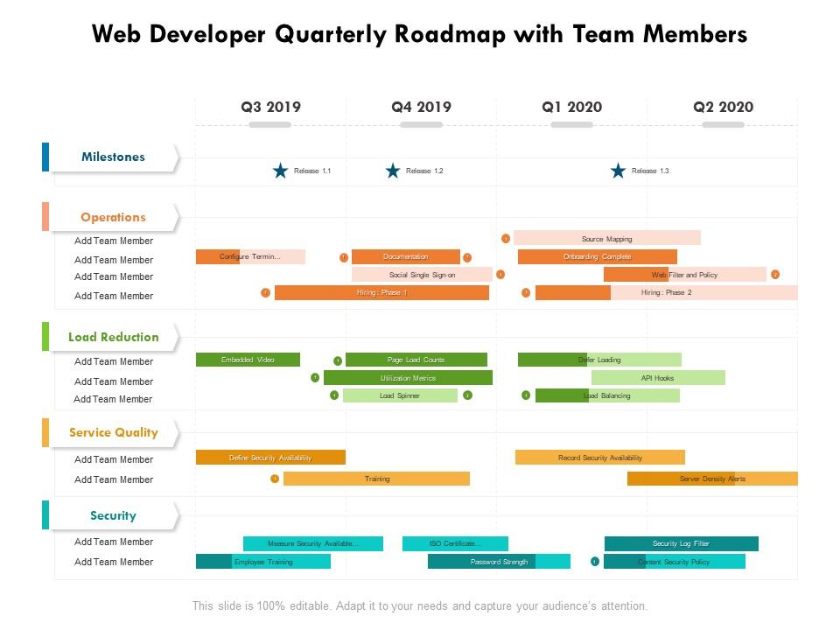Screen dimensions: 840x630
Task: Select the Milestones section label
Action: point(113,157)
